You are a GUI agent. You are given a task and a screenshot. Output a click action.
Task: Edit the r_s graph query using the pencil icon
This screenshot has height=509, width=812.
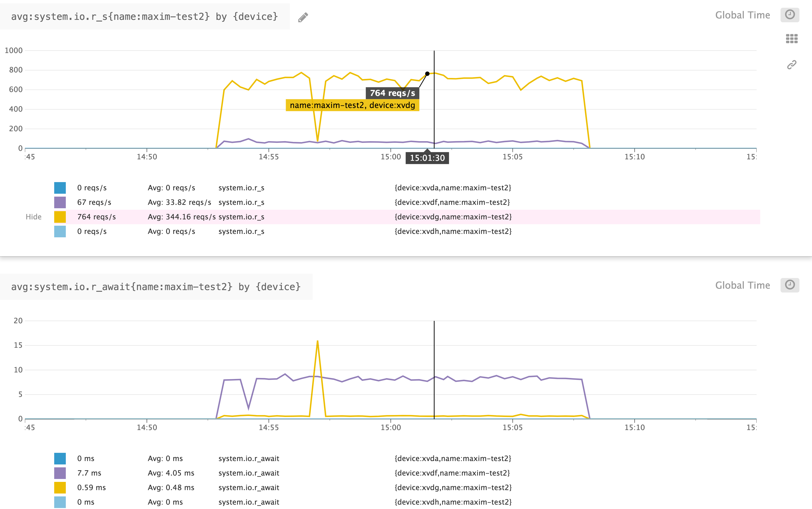click(x=303, y=17)
